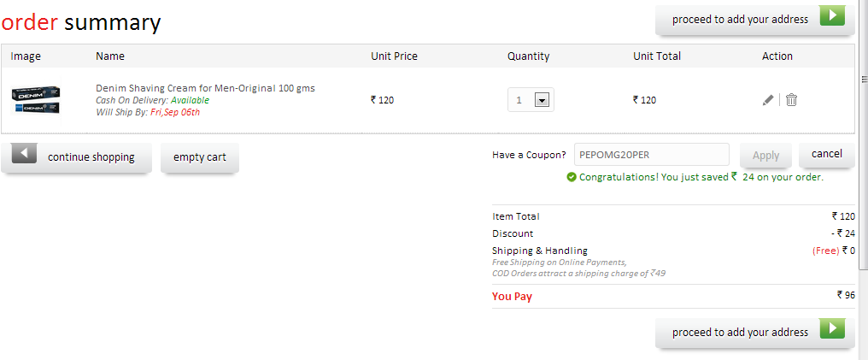Click the empty cart button

point(200,157)
